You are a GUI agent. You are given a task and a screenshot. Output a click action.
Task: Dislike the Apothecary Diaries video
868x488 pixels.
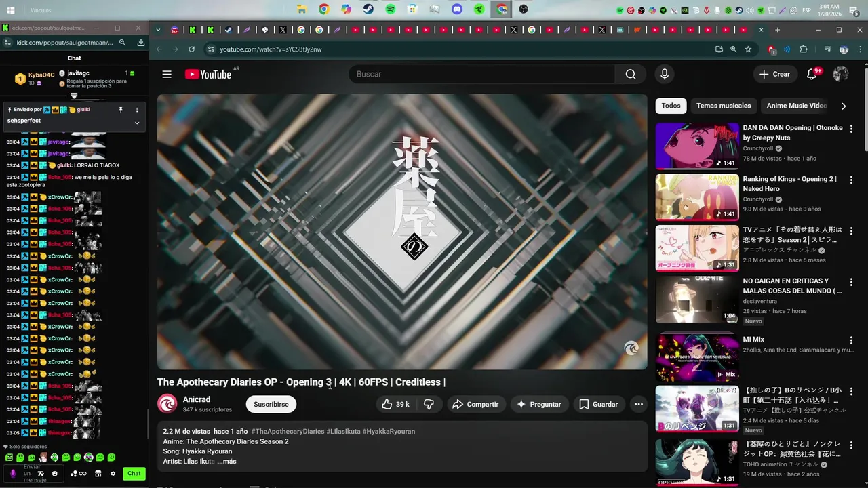point(429,404)
